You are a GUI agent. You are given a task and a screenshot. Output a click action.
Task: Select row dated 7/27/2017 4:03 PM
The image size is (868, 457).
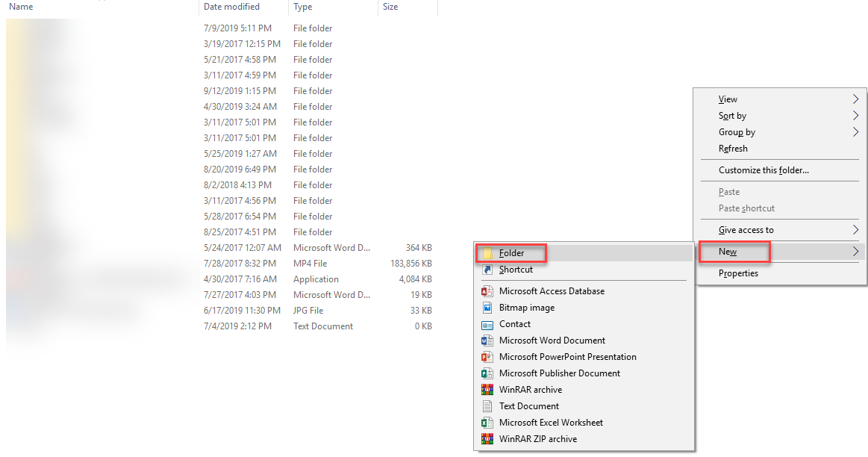pos(222,295)
